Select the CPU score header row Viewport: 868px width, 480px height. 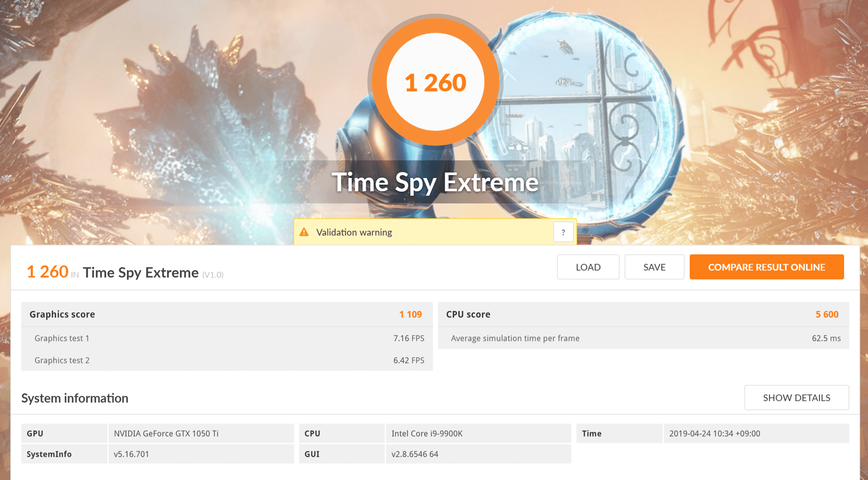click(x=643, y=314)
